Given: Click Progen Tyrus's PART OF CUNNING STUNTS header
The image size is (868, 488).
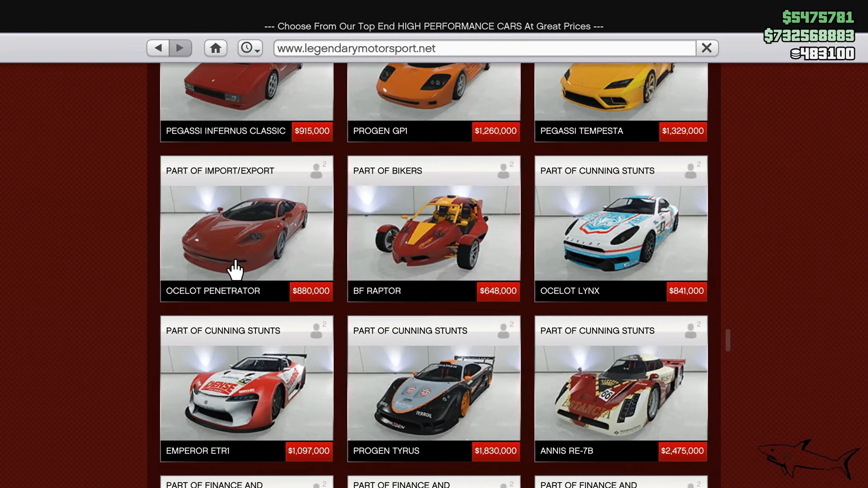Looking at the screenshot, I should 410,331.
